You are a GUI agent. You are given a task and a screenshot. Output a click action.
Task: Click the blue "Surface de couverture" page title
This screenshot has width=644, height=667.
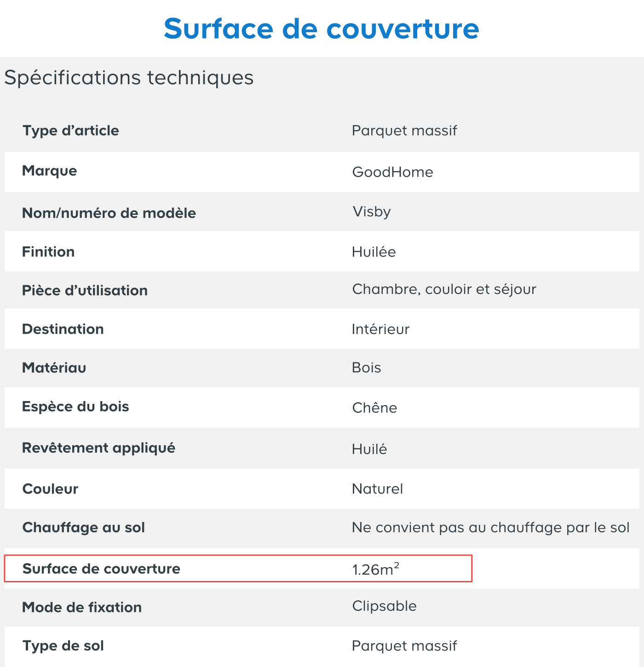point(321,29)
